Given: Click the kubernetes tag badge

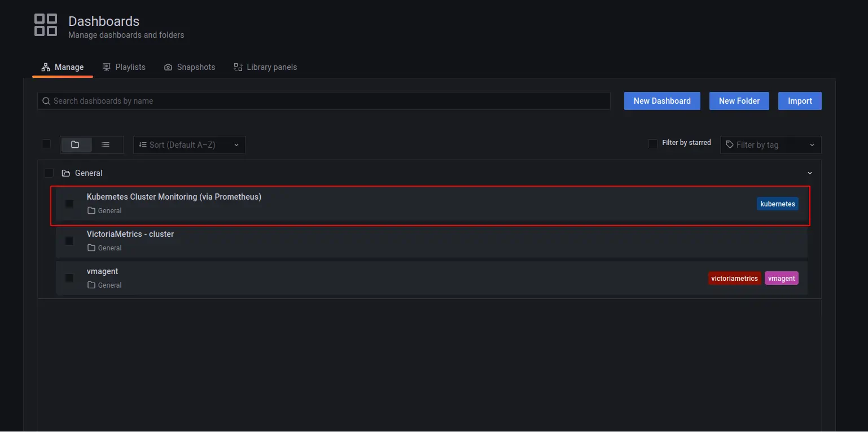Looking at the screenshot, I should pos(777,204).
